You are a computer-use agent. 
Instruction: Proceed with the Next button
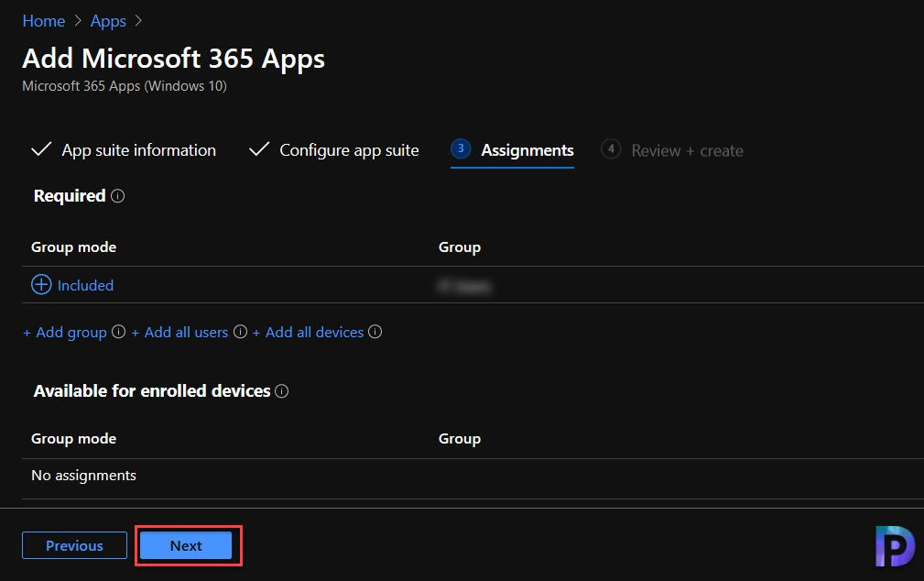pyautogui.click(x=186, y=545)
